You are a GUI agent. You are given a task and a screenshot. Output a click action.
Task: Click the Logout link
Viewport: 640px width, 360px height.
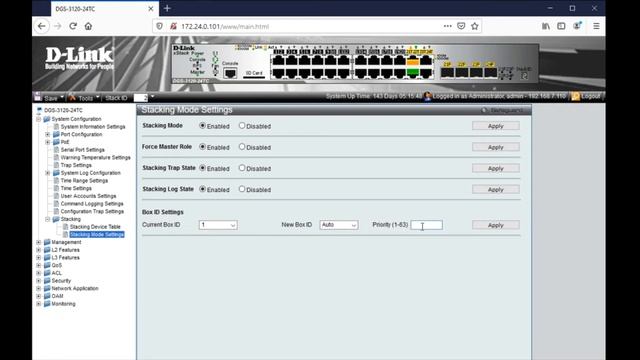[591, 97]
